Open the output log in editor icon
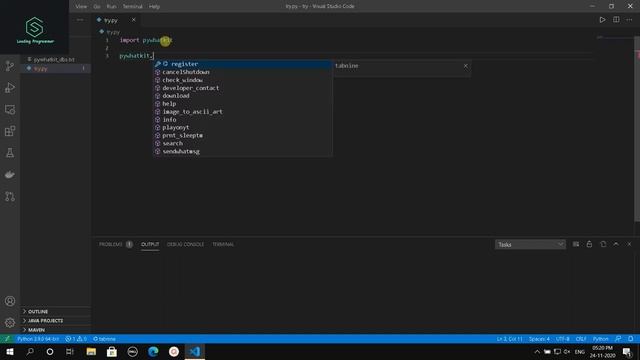The width and height of the screenshot is (640, 360). [603, 244]
